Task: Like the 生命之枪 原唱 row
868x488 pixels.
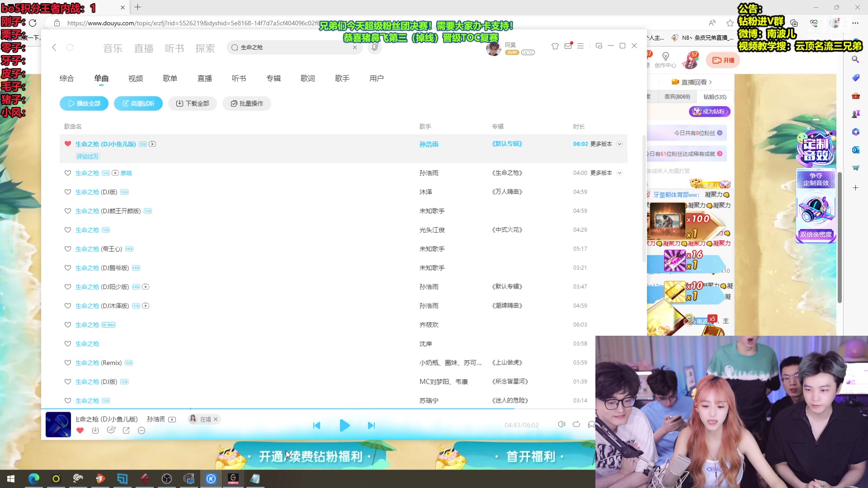Action: tap(68, 173)
